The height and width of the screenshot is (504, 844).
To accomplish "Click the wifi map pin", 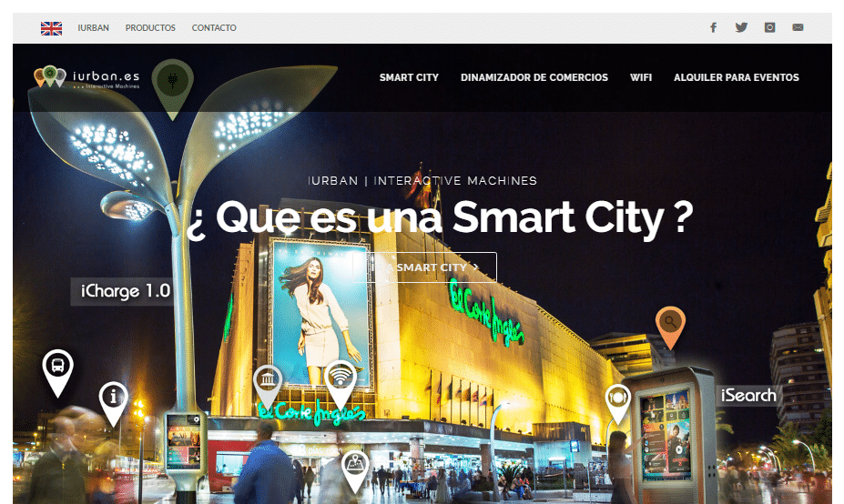I will point(341,383).
